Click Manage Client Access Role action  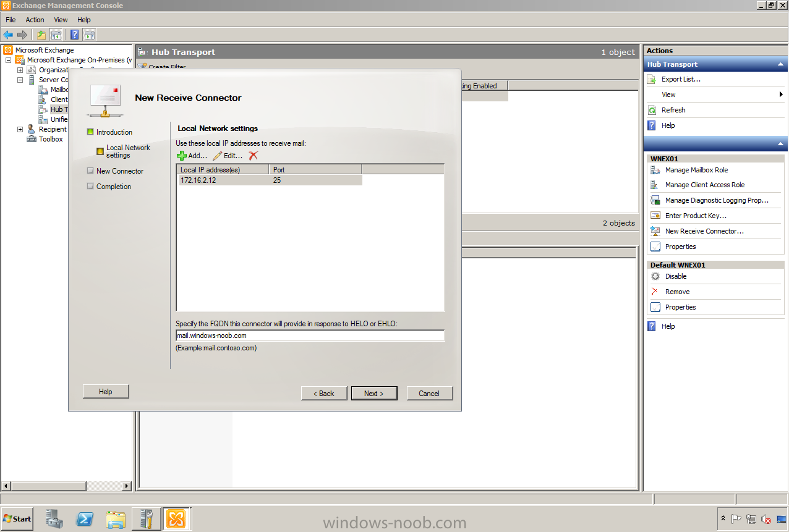[704, 185]
